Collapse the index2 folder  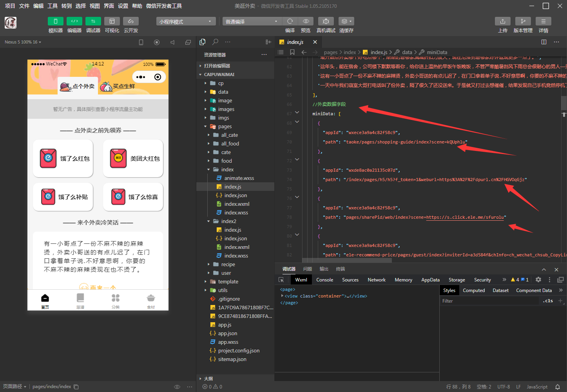(x=235, y=221)
